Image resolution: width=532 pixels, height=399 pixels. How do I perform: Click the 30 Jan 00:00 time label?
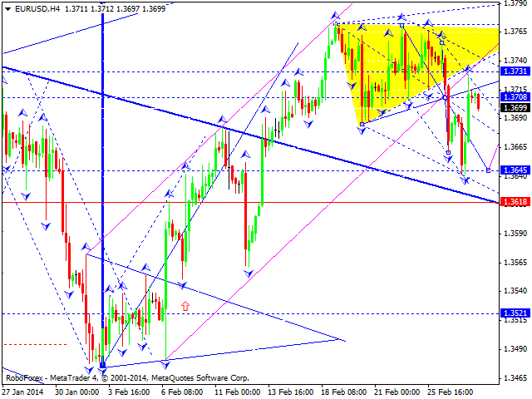77,392
